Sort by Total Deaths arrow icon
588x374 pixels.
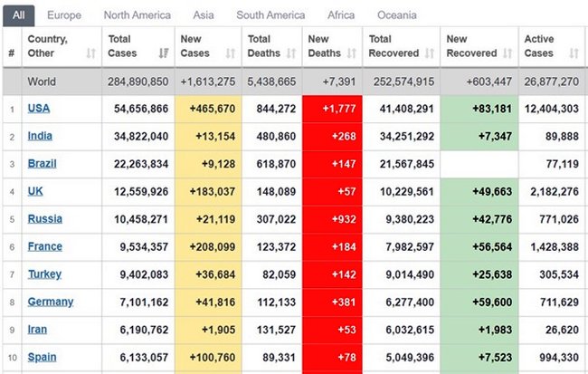(290, 54)
